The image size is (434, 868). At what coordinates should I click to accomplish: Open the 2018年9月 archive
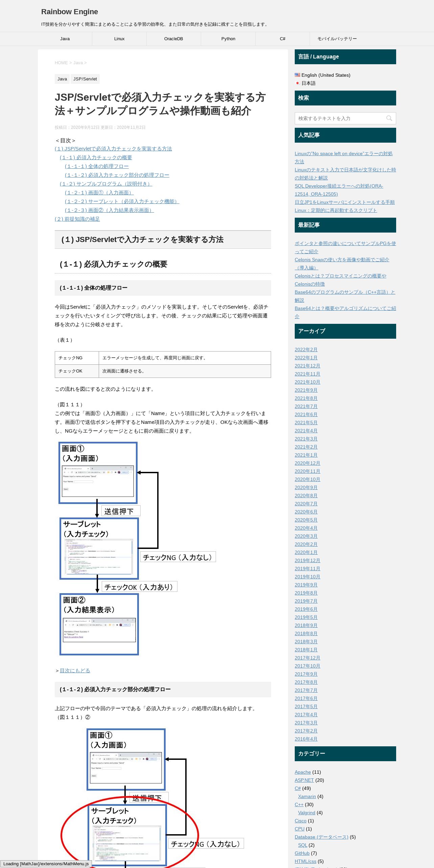pyautogui.click(x=306, y=625)
